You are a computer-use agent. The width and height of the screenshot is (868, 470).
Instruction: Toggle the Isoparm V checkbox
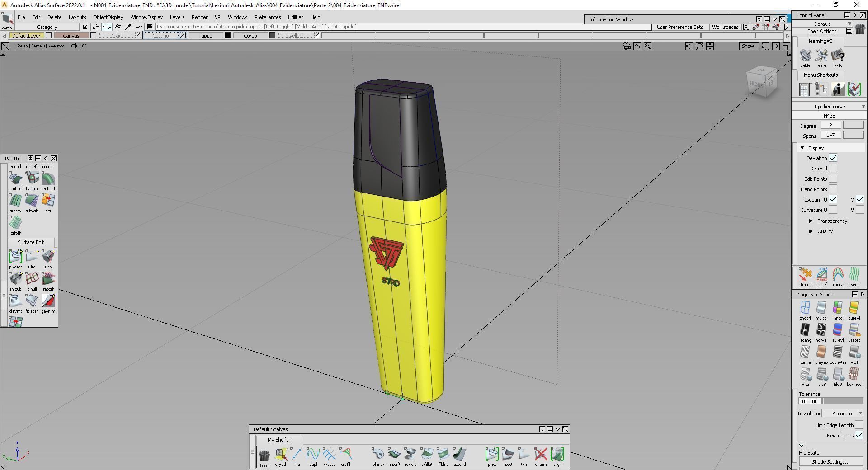click(x=860, y=199)
